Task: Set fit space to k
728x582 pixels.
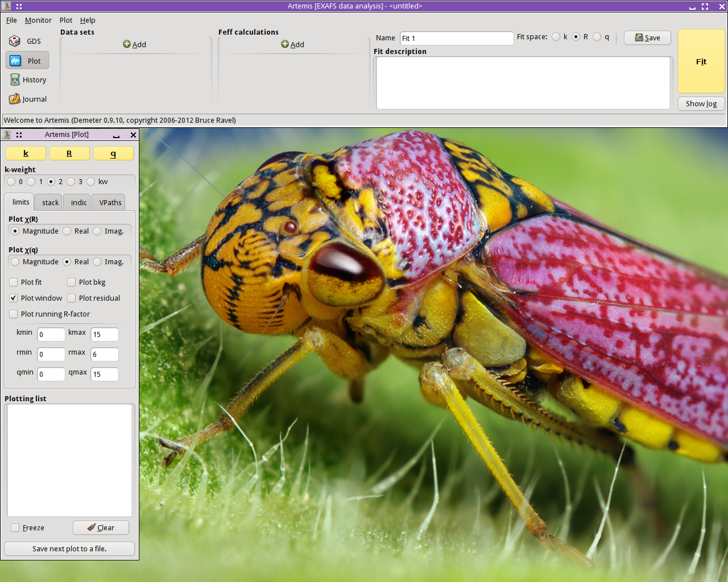Action: tap(560, 37)
